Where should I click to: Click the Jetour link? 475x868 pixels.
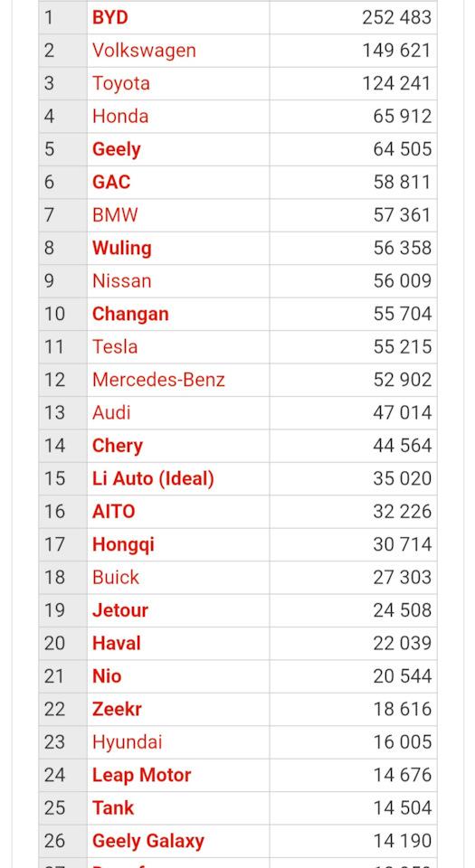pos(120,610)
